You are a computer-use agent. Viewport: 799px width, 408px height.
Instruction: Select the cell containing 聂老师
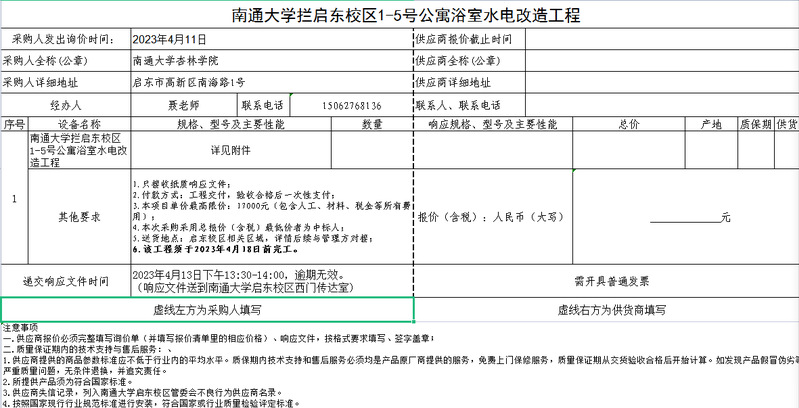(x=184, y=105)
